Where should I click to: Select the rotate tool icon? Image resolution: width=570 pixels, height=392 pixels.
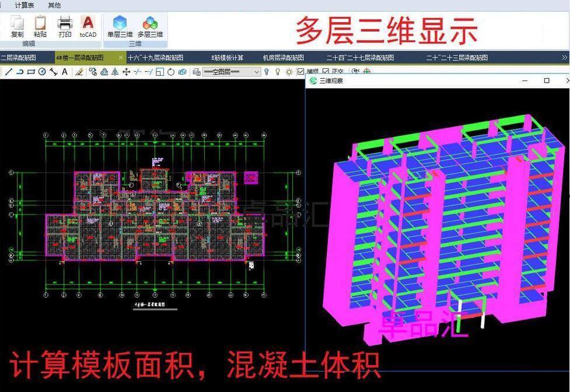point(171,72)
